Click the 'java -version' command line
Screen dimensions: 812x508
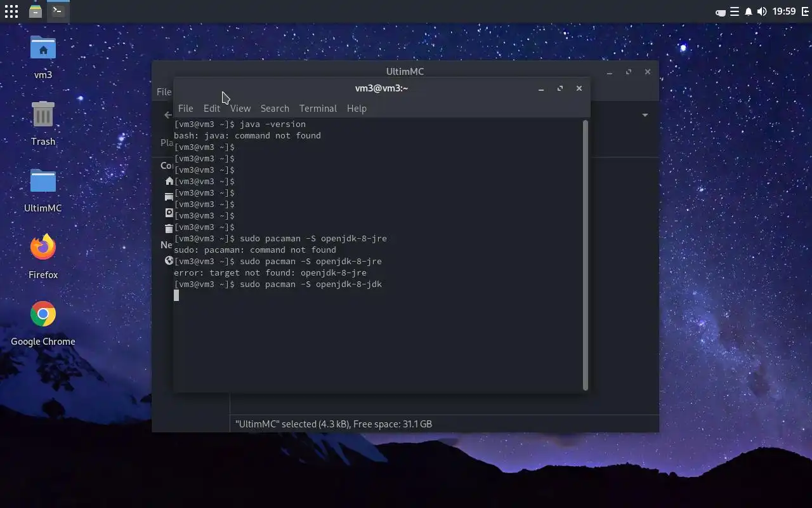point(240,124)
